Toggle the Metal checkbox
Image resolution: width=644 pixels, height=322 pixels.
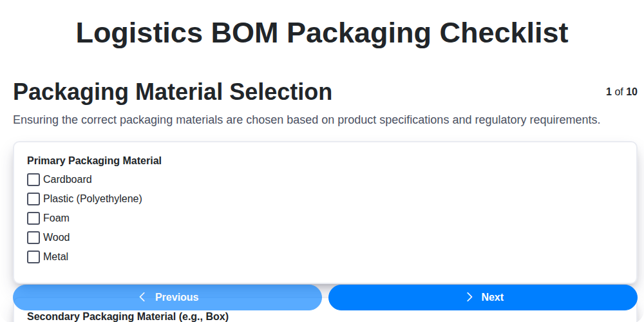(x=33, y=257)
